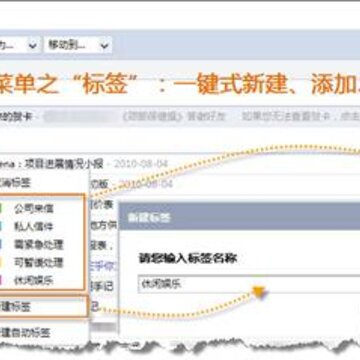
Task: Click the 新建标签 dialog title bar
Action: click(240, 216)
